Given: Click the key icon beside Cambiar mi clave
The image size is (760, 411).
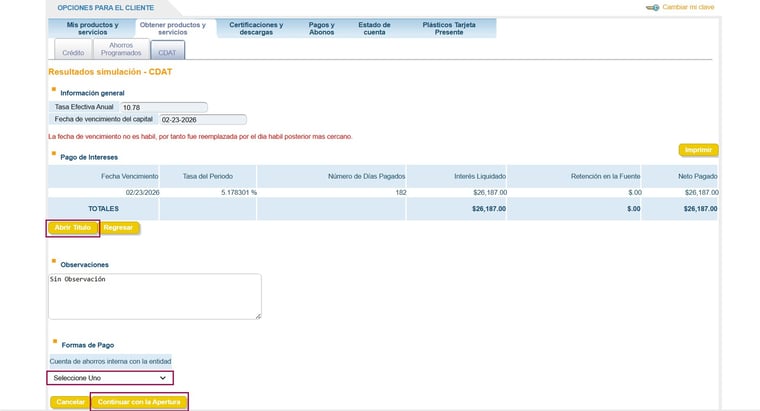Looking at the screenshot, I should click(x=652, y=7).
